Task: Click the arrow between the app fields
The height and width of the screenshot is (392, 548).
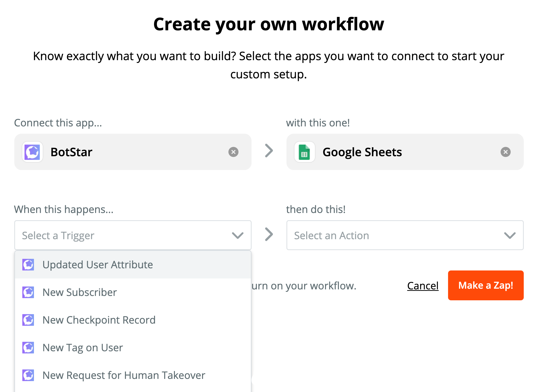Action: (269, 151)
